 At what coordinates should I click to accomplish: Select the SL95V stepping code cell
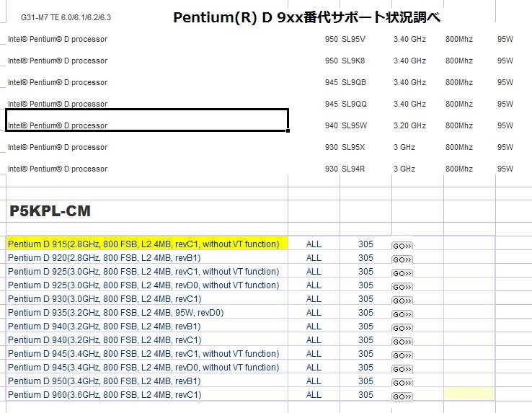(353, 39)
